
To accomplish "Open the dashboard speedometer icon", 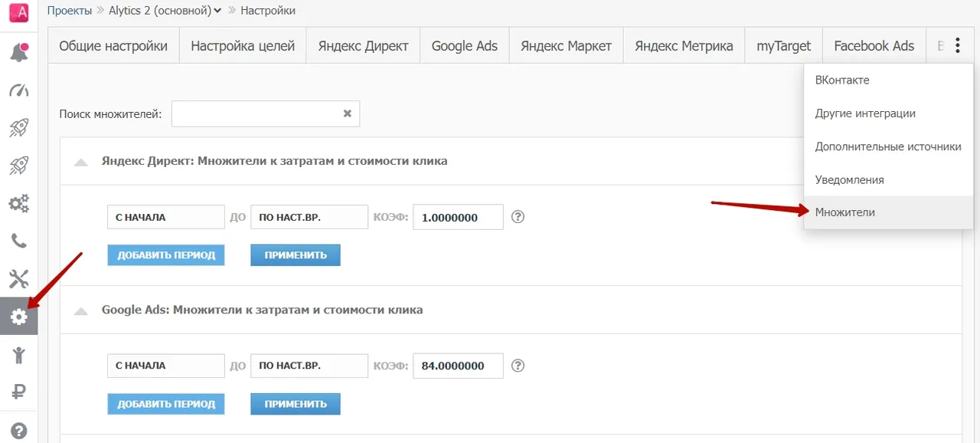I will [x=18, y=90].
